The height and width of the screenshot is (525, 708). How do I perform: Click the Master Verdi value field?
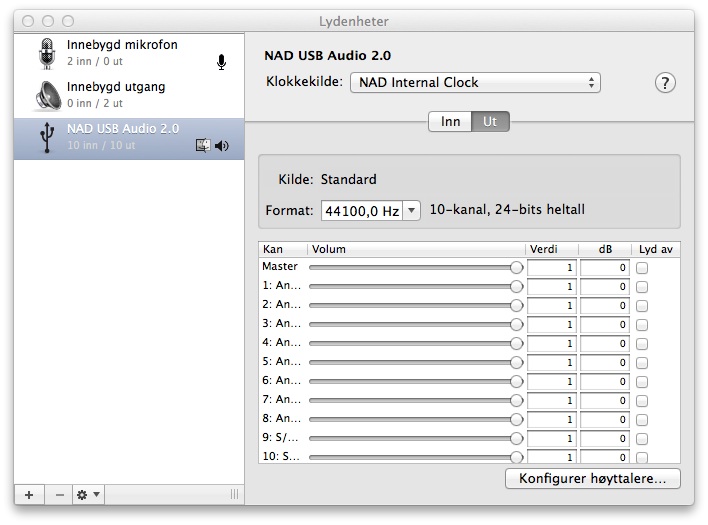(551, 268)
